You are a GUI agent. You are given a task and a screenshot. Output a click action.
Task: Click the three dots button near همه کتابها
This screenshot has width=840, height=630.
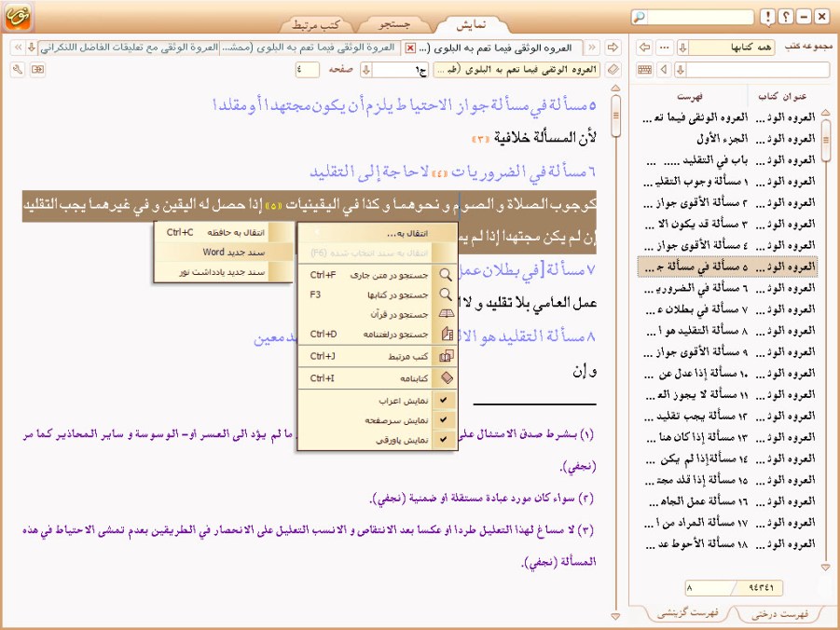665,48
